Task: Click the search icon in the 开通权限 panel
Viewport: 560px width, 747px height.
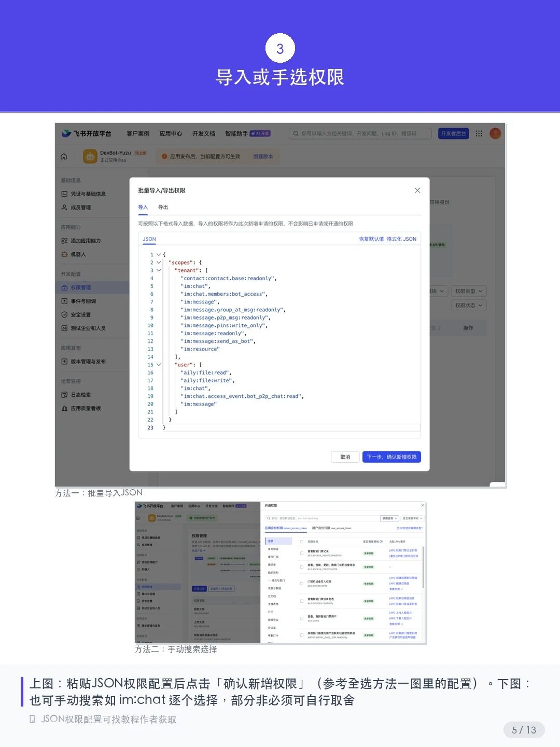Action: tap(269, 518)
